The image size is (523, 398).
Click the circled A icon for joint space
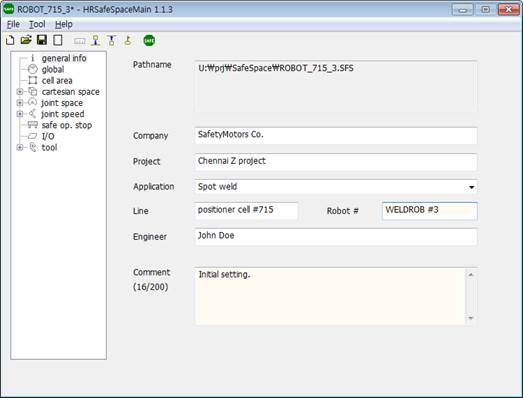pyautogui.click(x=32, y=102)
